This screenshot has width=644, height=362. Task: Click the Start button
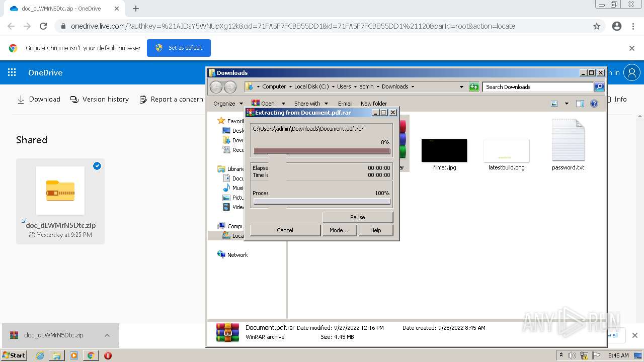(x=14, y=355)
